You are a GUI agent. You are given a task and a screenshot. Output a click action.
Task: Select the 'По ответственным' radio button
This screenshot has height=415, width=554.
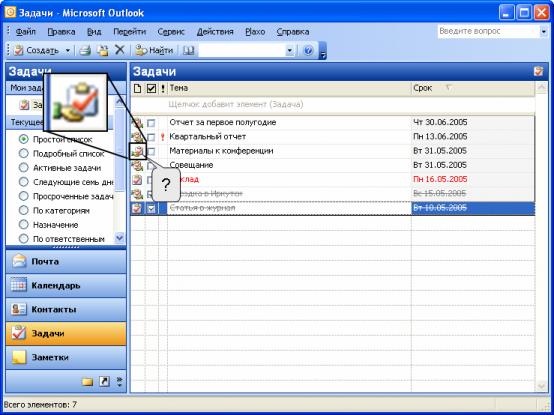coord(23,239)
